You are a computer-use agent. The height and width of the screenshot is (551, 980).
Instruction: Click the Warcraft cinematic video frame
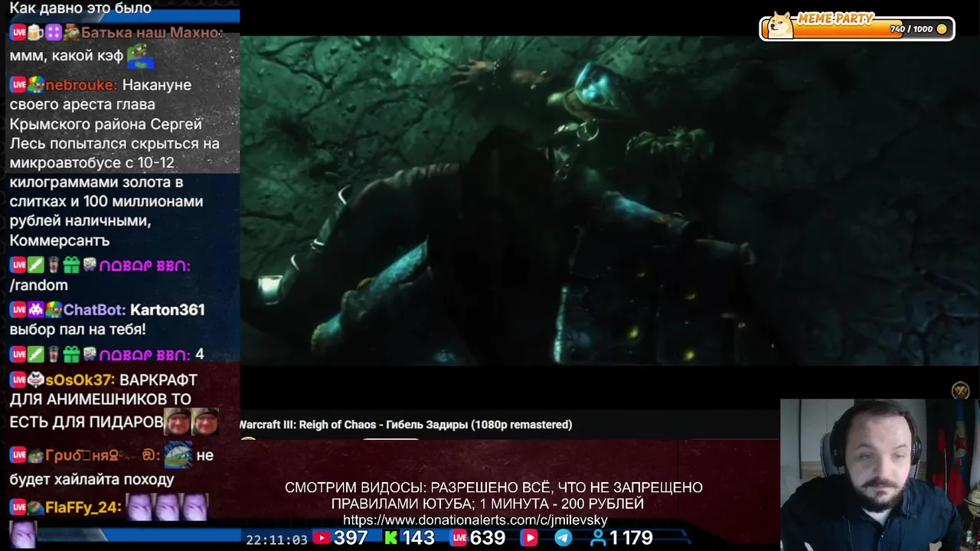[610, 201]
